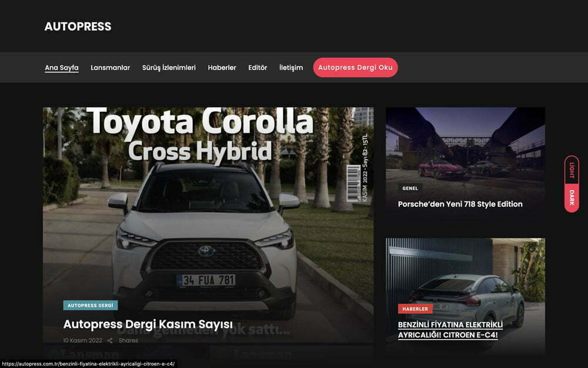Go to the Ana Sayfa menu item
Viewport: 588px width, 368px height.
(x=62, y=68)
